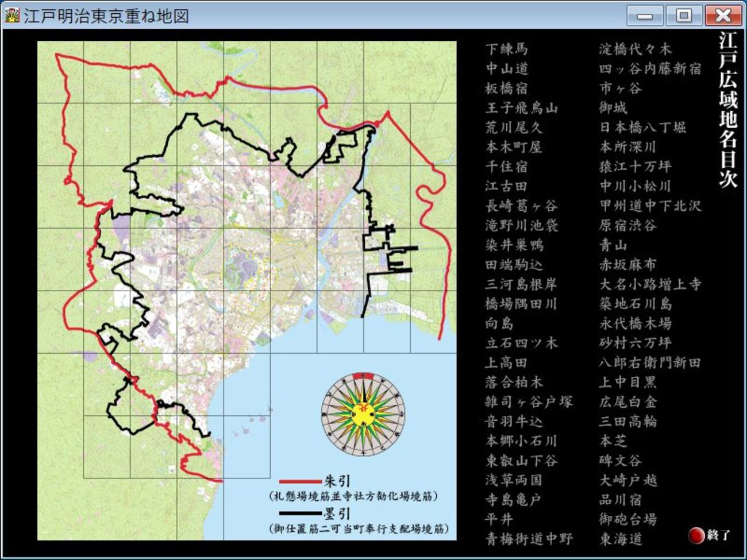The width and height of the screenshot is (747, 560).
Task: Open 日本橋八丁堀 entry
Action: pos(643,127)
